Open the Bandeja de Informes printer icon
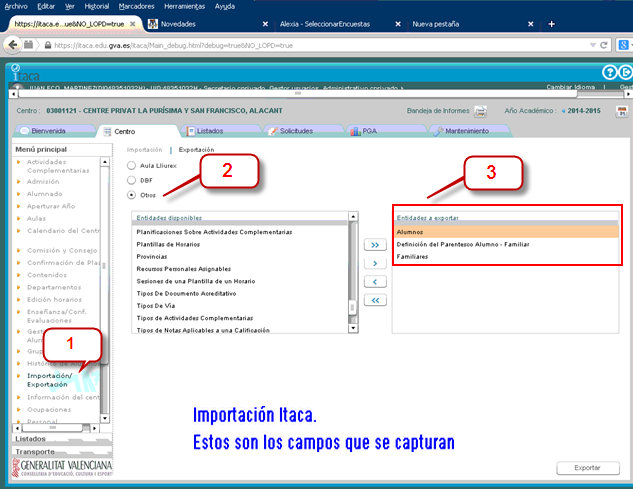The height and width of the screenshot is (489, 633). coord(480,111)
